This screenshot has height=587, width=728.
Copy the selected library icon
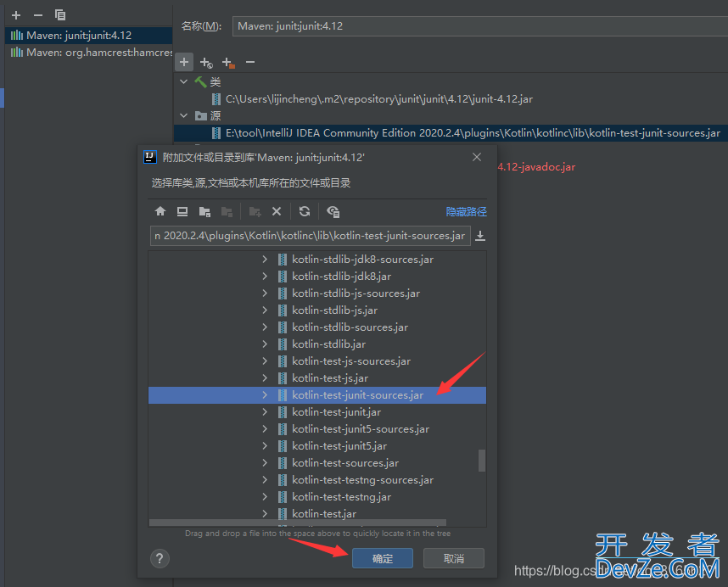click(60, 15)
